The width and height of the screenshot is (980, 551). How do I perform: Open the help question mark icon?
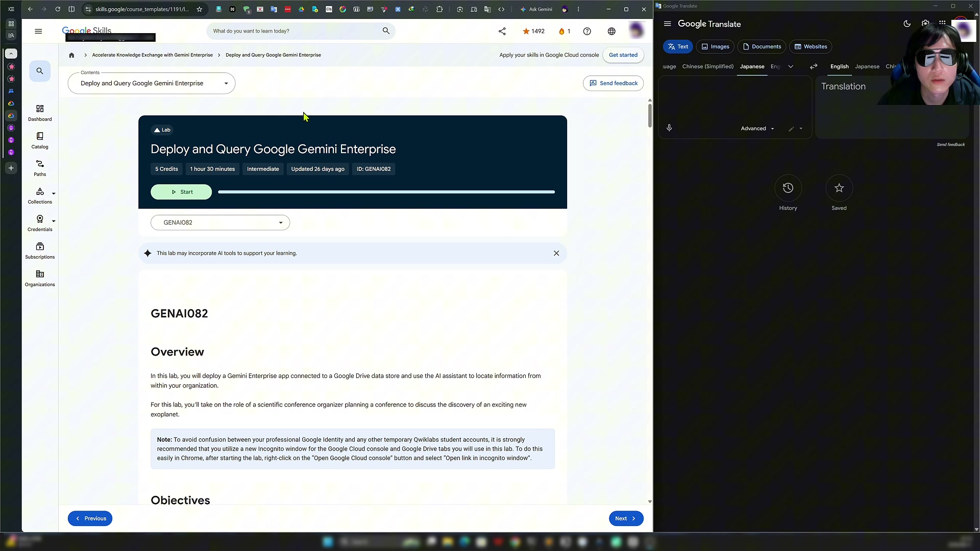pos(587,31)
